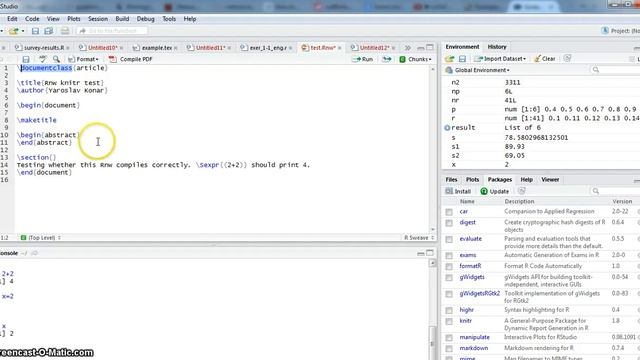Check the exams package checkbox

[x=449, y=256]
